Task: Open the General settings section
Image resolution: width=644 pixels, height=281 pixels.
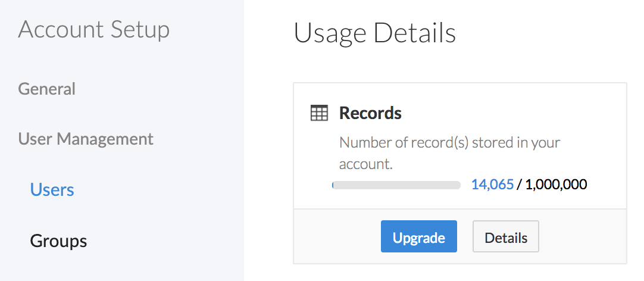Action: point(47,89)
